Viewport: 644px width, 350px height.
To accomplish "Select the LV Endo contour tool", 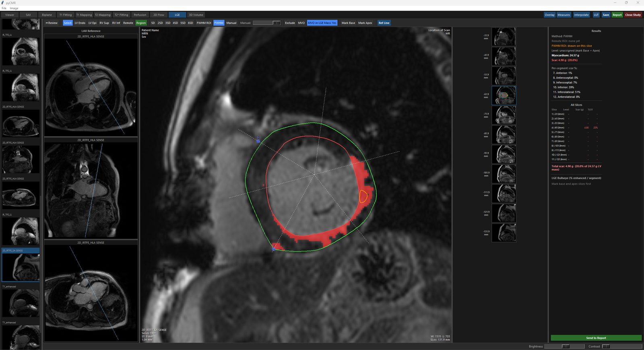I will (80, 23).
